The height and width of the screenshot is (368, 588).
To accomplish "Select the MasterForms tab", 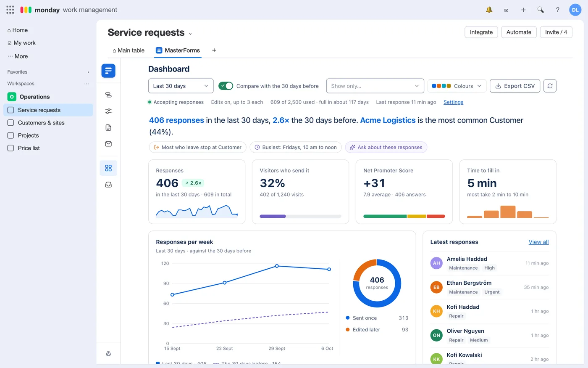I will click(x=178, y=50).
